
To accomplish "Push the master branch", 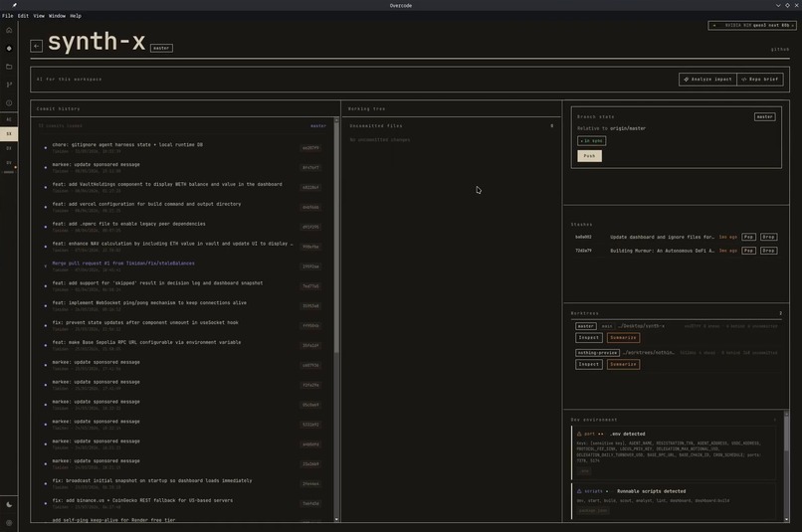I will tap(589, 156).
